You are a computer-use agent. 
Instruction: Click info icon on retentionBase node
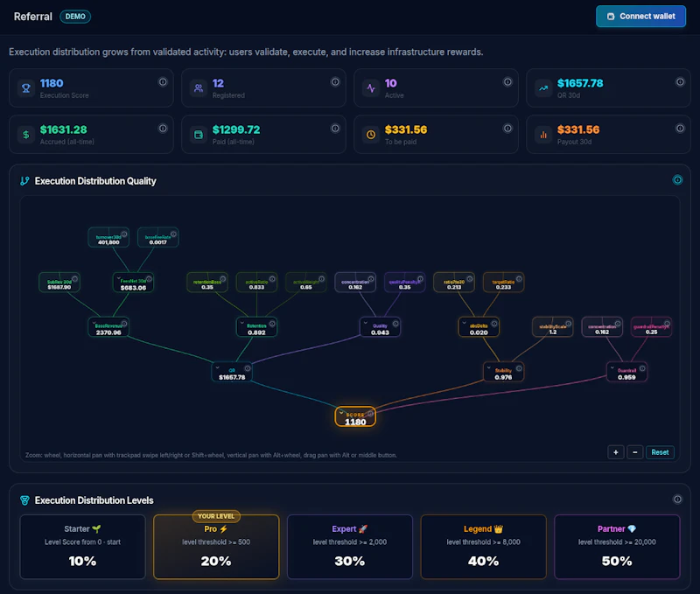(223, 279)
